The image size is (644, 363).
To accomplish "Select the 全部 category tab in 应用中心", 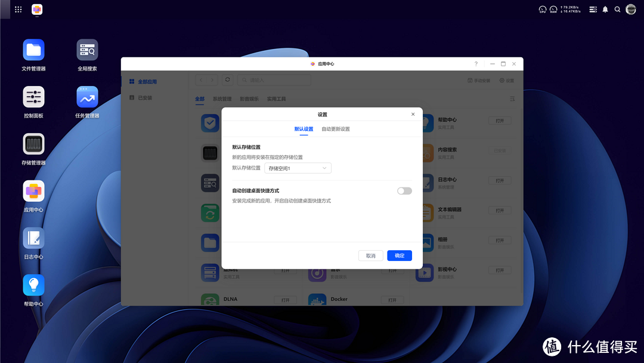I will [x=200, y=99].
